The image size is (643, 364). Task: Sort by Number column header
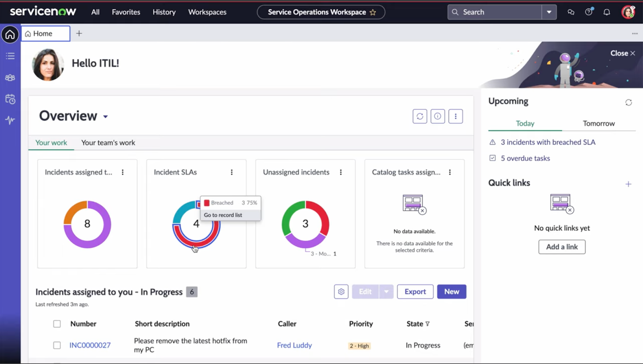point(83,324)
